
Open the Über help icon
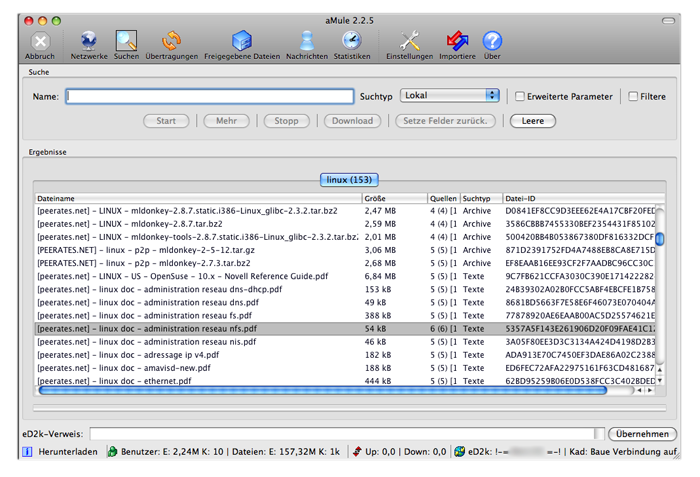coord(492,41)
